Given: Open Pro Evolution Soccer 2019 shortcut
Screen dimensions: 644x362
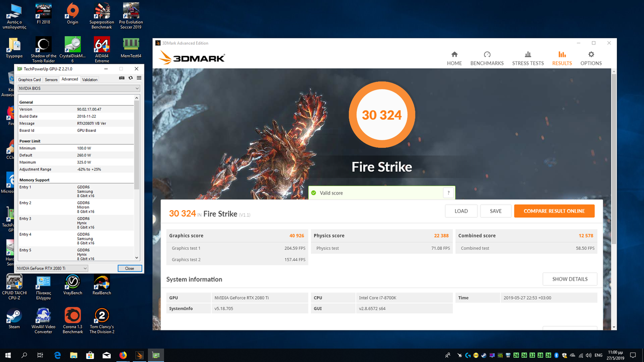Looking at the screenshot, I should [x=131, y=16].
